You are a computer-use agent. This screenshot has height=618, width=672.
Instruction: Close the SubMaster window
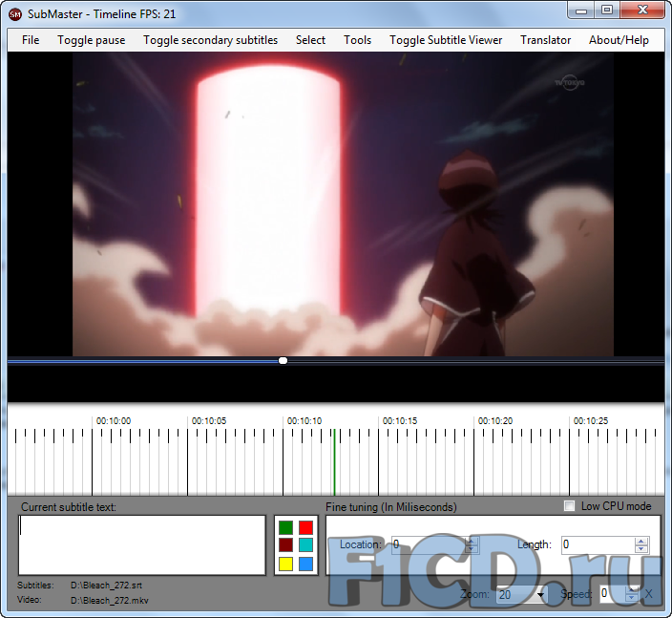click(642, 11)
